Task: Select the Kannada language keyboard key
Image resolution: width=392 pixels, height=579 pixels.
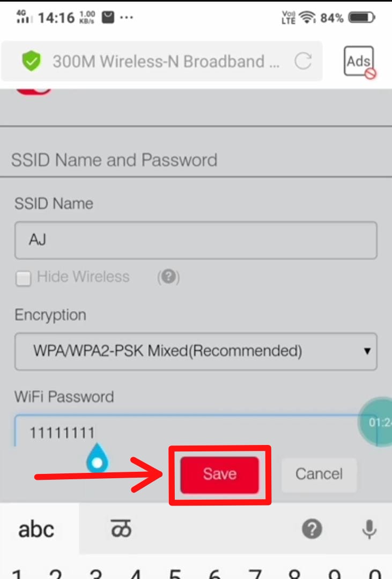Action: pyautogui.click(x=121, y=528)
